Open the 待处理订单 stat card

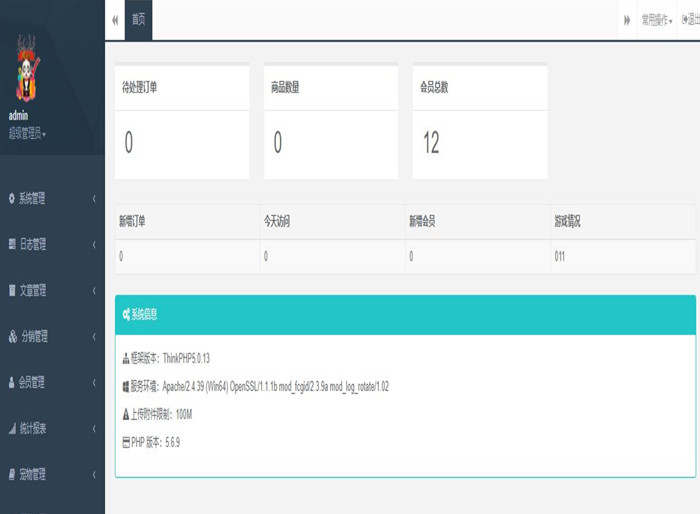pos(182,121)
